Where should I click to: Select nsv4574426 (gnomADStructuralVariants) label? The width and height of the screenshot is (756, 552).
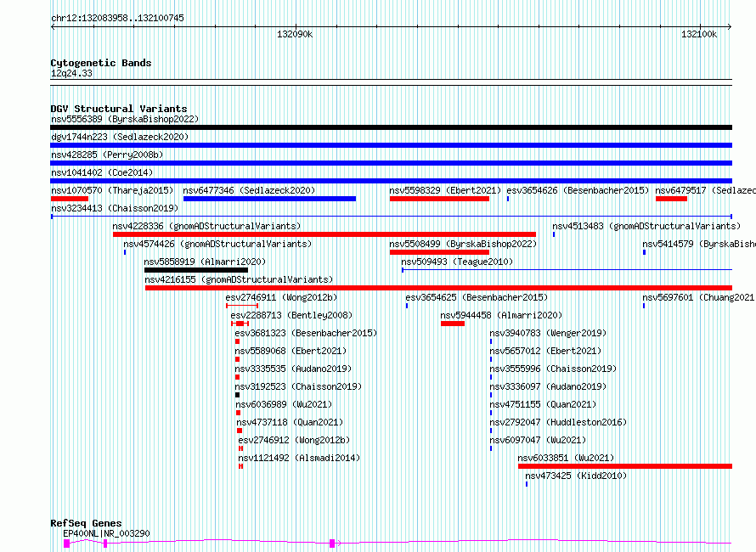217,244
